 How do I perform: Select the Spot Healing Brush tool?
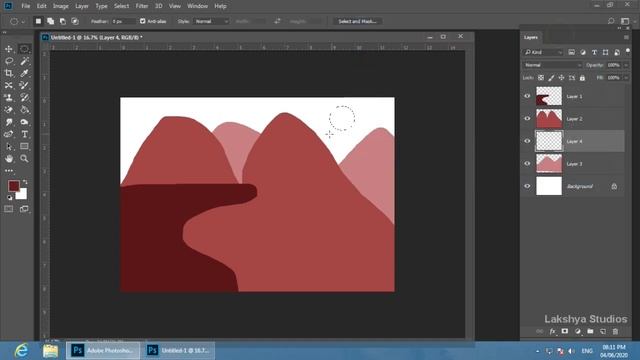(x=9, y=85)
